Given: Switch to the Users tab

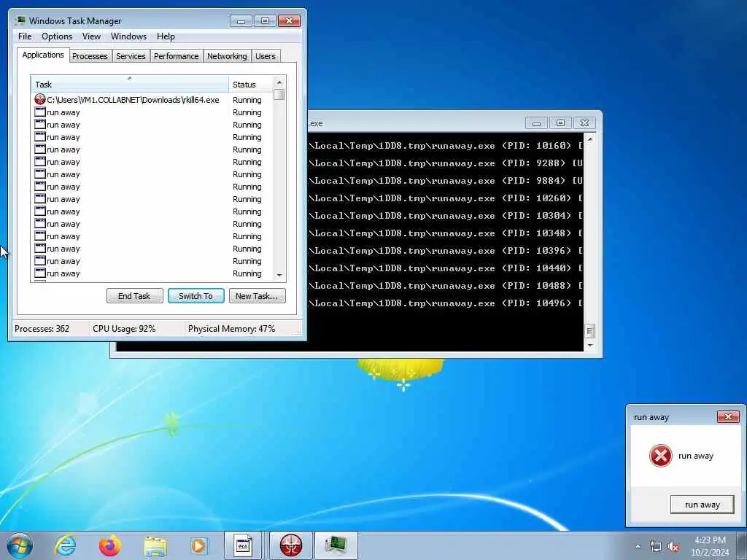Looking at the screenshot, I should [266, 56].
